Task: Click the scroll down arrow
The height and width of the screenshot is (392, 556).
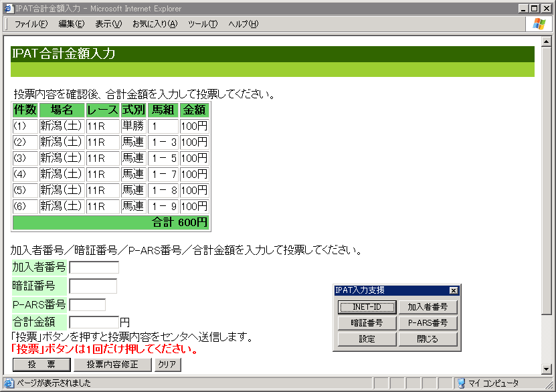Action: coord(547,369)
